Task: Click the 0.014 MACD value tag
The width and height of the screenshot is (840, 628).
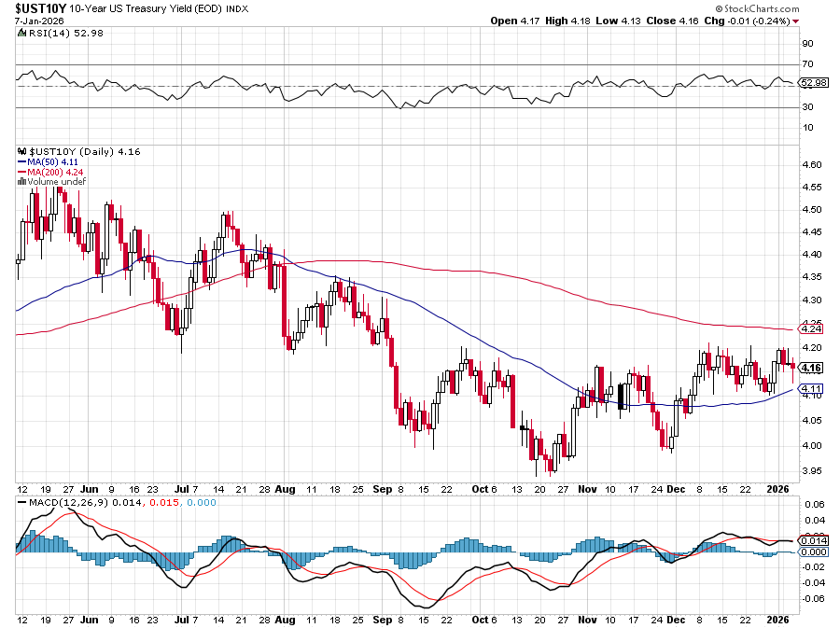Action: coord(806,540)
